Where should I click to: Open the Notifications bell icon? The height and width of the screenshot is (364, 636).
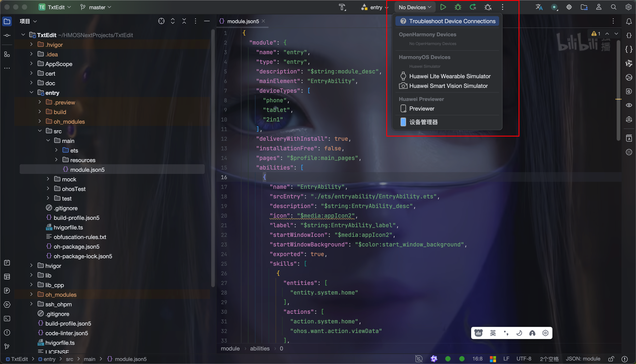tap(629, 21)
